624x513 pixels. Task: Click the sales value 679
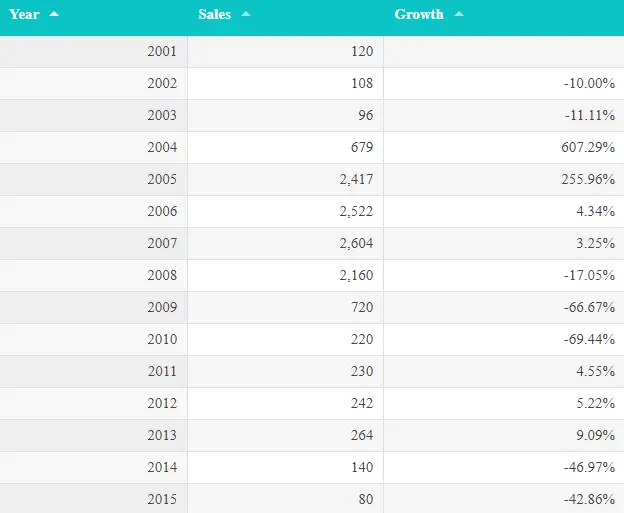pyautogui.click(x=361, y=147)
